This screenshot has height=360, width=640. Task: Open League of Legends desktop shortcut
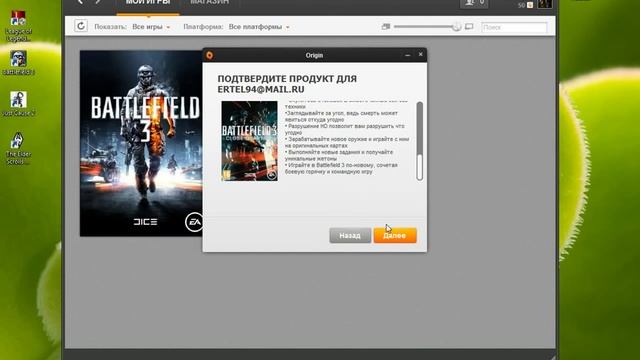pyautogui.click(x=18, y=26)
